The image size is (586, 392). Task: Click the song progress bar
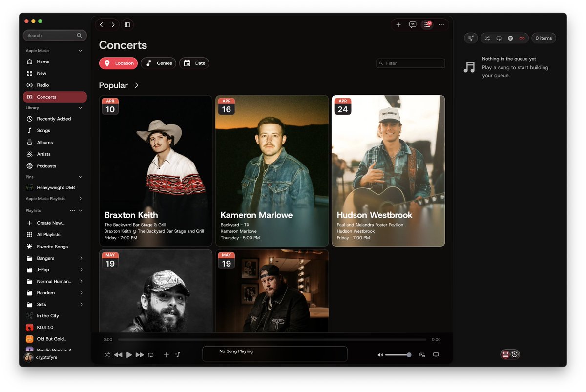point(272,339)
